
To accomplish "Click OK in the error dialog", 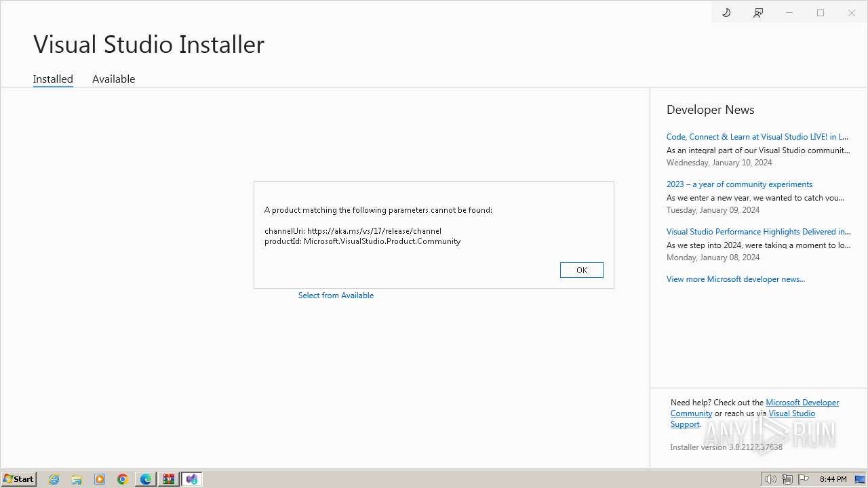I will coord(582,270).
